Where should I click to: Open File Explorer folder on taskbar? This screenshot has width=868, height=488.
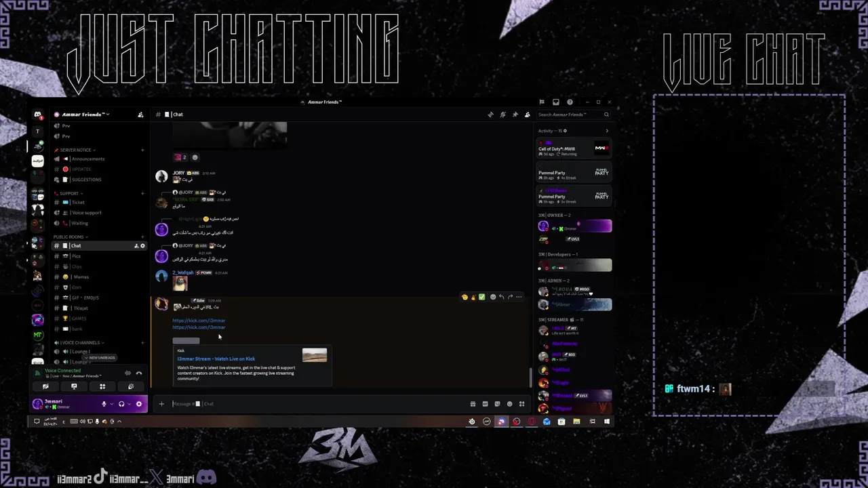576,422
